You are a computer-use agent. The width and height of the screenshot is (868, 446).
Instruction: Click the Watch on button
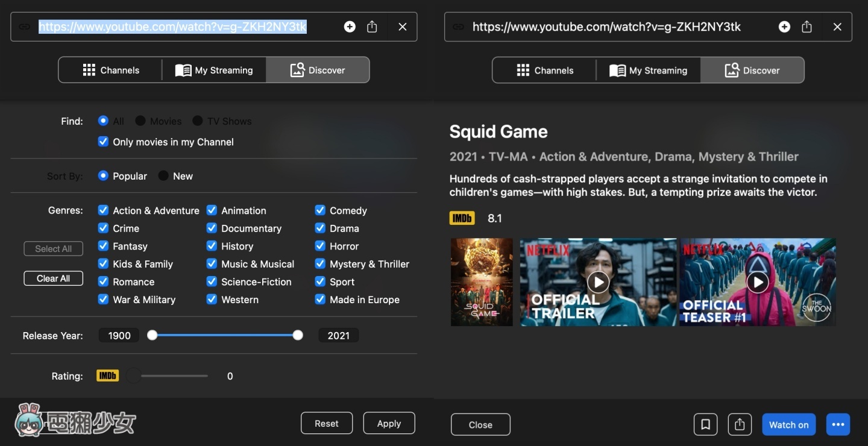coord(788,424)
